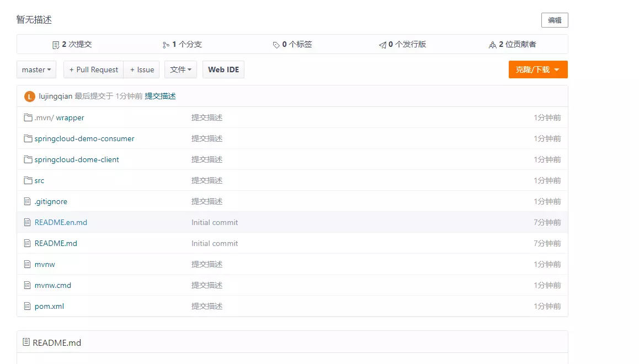Click the file icon of pom.xml
This screenshot has height=364, width=639.
coord(27,306)
